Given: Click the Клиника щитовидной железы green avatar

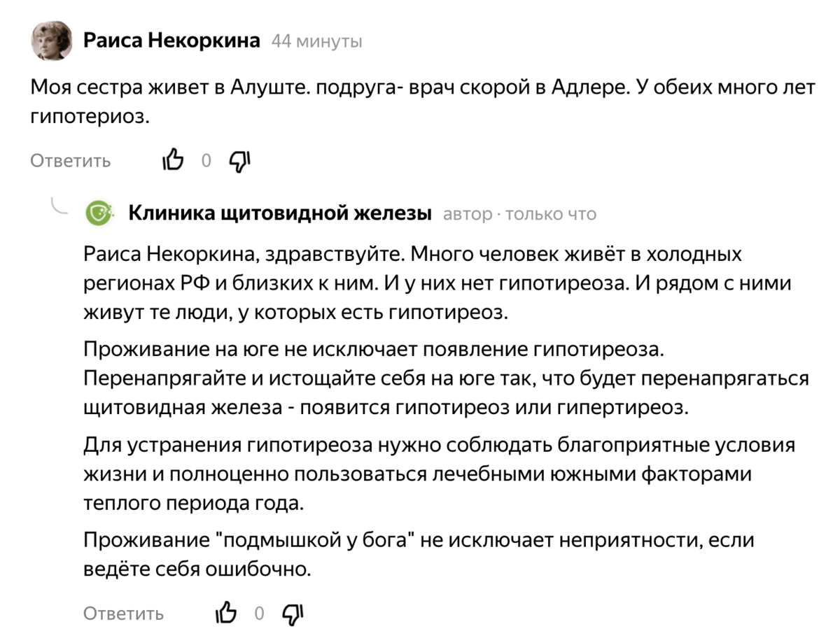Looking at the screenshot, I should coord(99,213).
